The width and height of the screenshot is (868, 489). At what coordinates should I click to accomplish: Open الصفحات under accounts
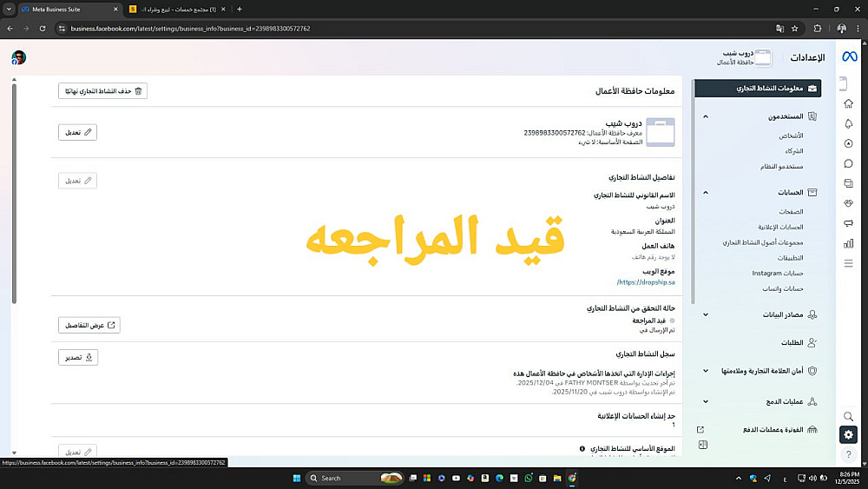point(791,212)
